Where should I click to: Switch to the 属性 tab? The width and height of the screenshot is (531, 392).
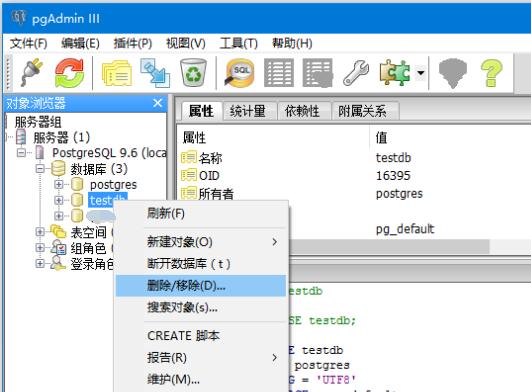click(201, 111)
